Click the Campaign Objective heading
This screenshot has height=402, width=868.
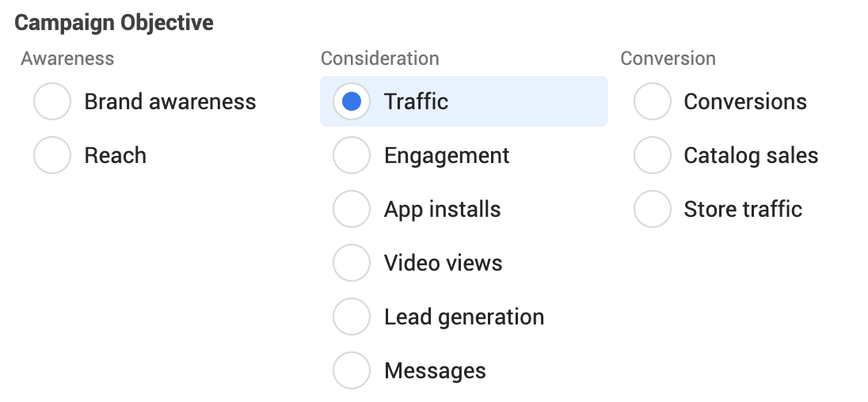click(114, 23)
